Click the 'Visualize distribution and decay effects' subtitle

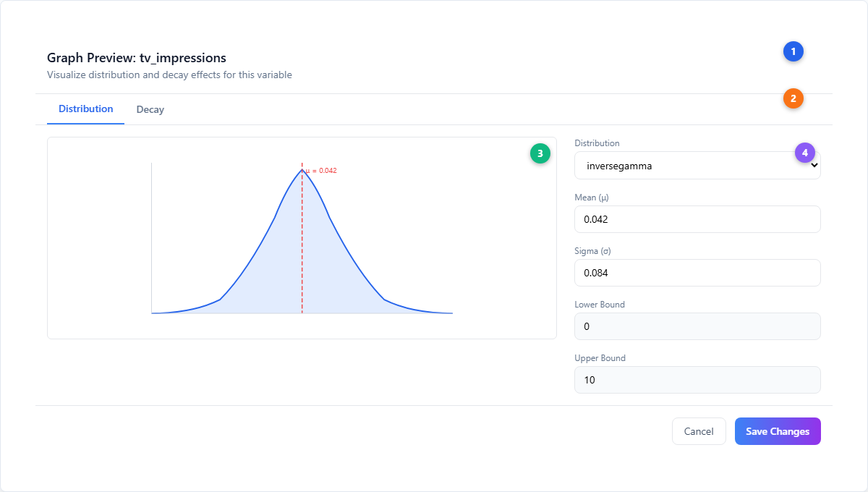(x=169, y=75)
